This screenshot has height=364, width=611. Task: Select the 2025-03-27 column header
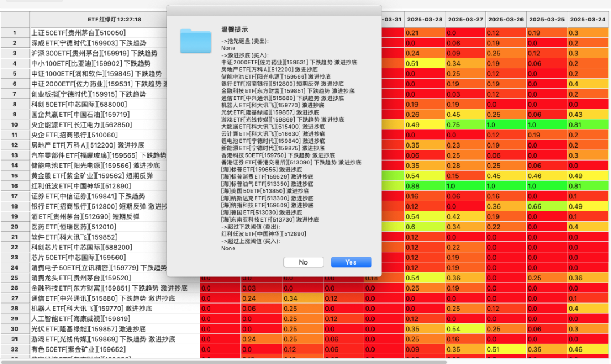coord(465,19)
